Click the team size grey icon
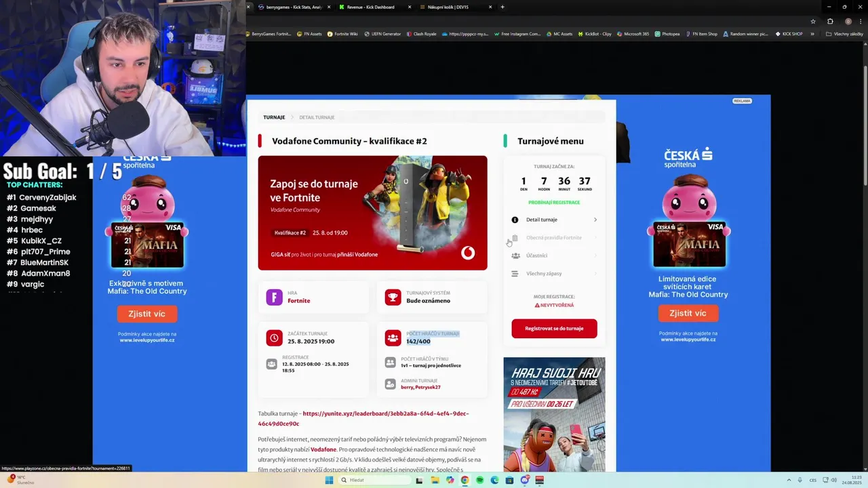 point(390,363)
